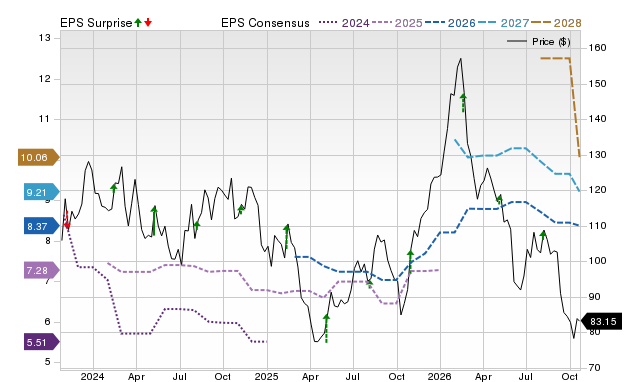Click the 13 label on left axis

[44, 38]
